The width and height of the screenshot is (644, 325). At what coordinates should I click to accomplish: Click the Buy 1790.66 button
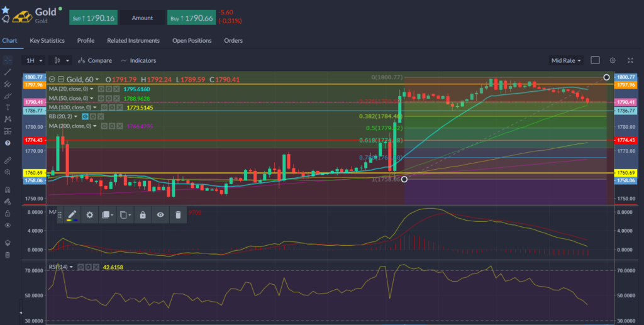[x=192, y=18]
